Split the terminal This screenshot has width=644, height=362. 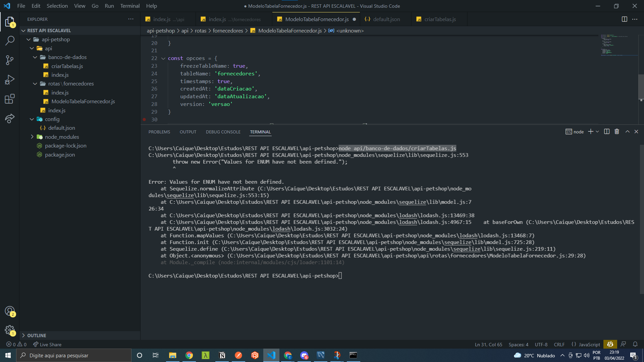606,131
